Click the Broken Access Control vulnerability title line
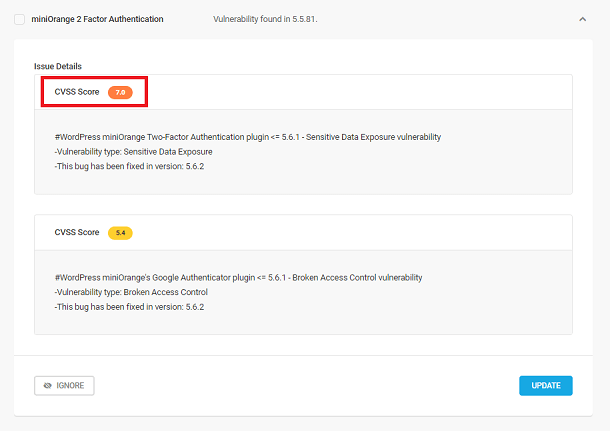 [x=238, y=277]
